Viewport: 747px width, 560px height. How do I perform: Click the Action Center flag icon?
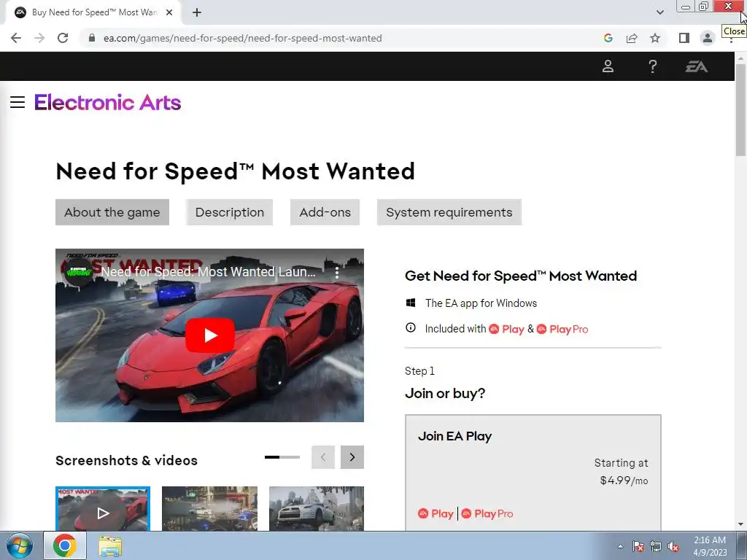point(638,547)
